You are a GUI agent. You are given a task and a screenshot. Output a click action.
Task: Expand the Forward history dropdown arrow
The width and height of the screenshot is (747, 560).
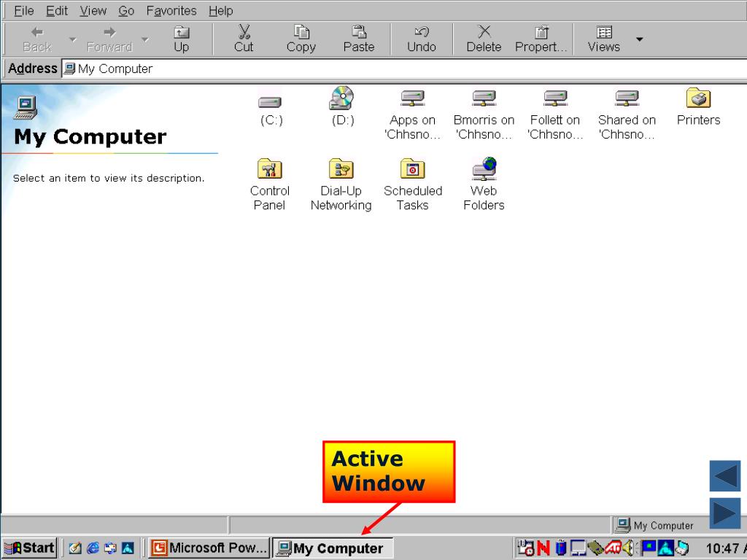[x=145, y=39]
